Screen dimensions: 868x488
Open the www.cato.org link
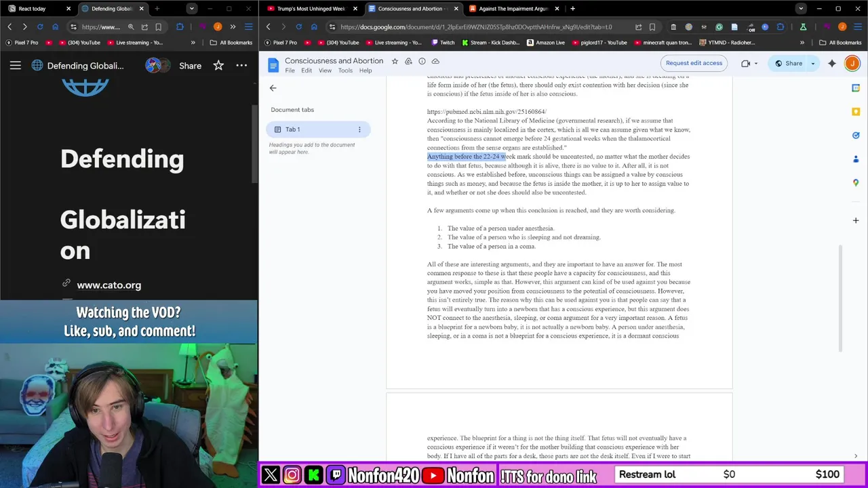108,285
